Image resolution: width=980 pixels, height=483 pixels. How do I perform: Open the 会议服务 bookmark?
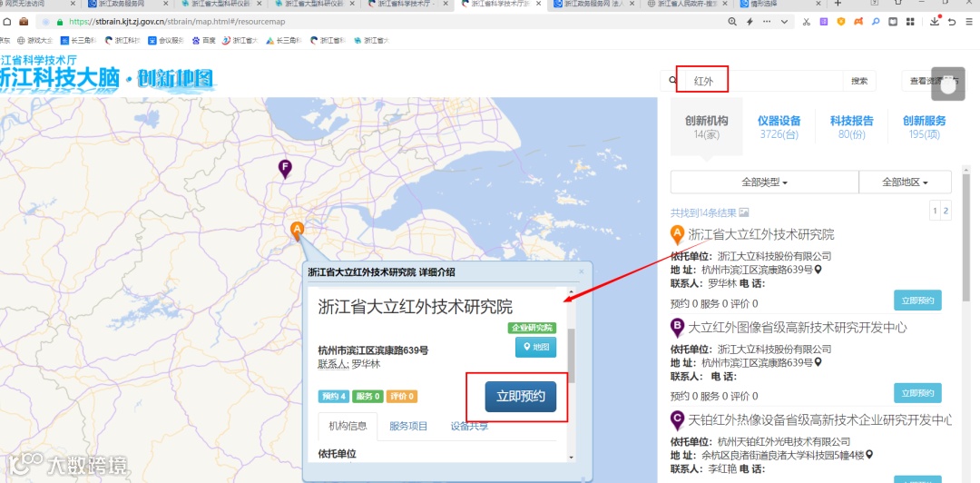click(x=166, y=41)
